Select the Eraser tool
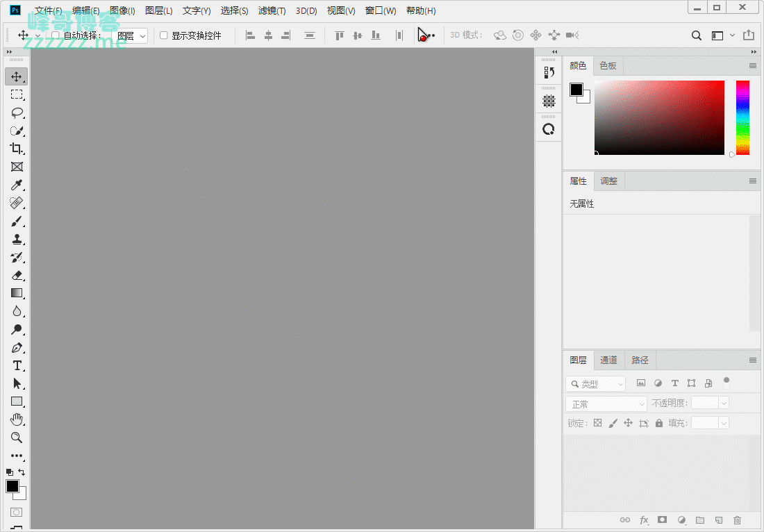764x532 pixels. pyautogui.click(x=17, y=275)
